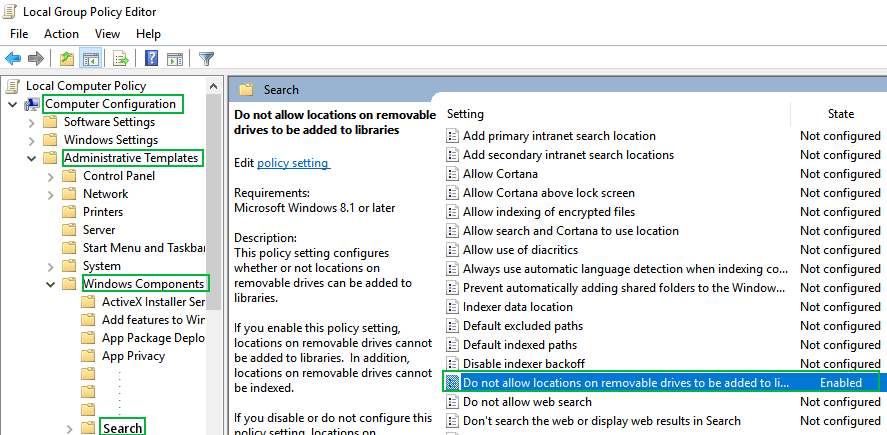The height and width of the screenshot is (435, 887).
Task: Click the 'policy setting' edit link
Action: [x=292, y=163]
